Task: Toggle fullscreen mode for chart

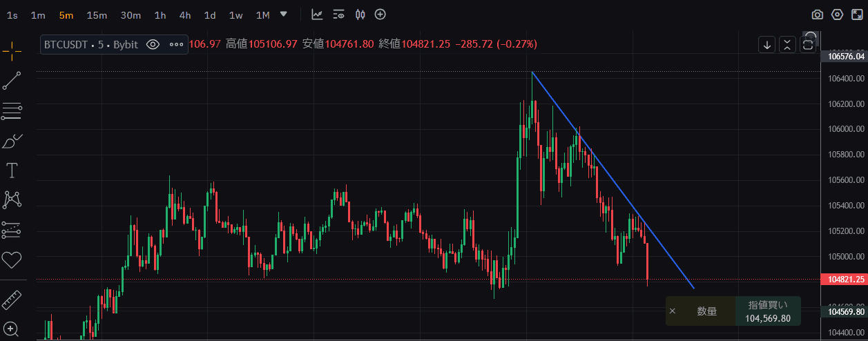Action: (856, 14)
